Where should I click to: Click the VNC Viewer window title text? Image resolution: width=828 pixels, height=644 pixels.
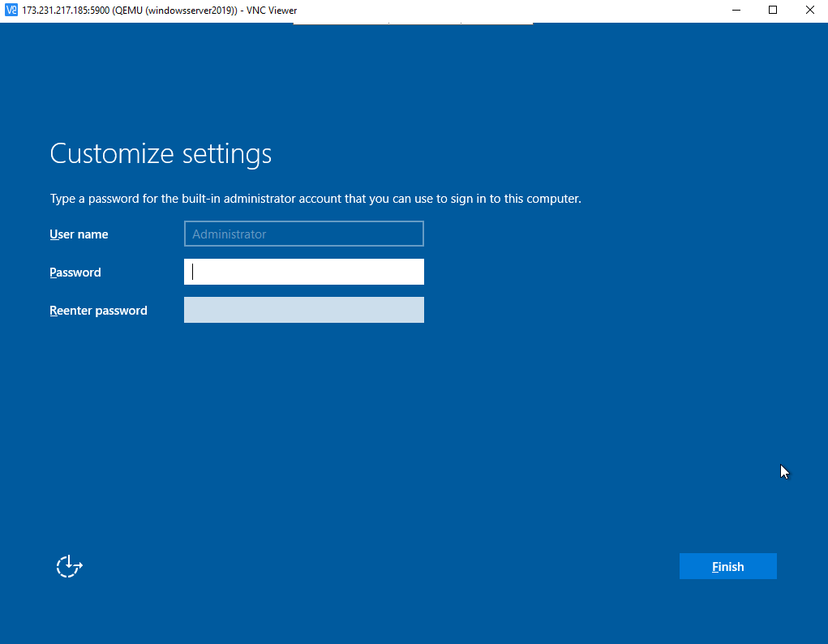pos(160,10)
